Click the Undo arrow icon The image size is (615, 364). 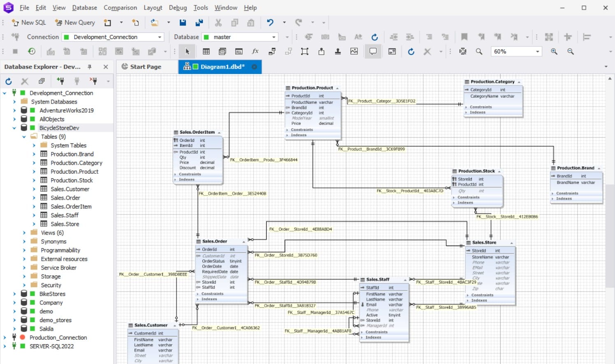coord(270,23)
